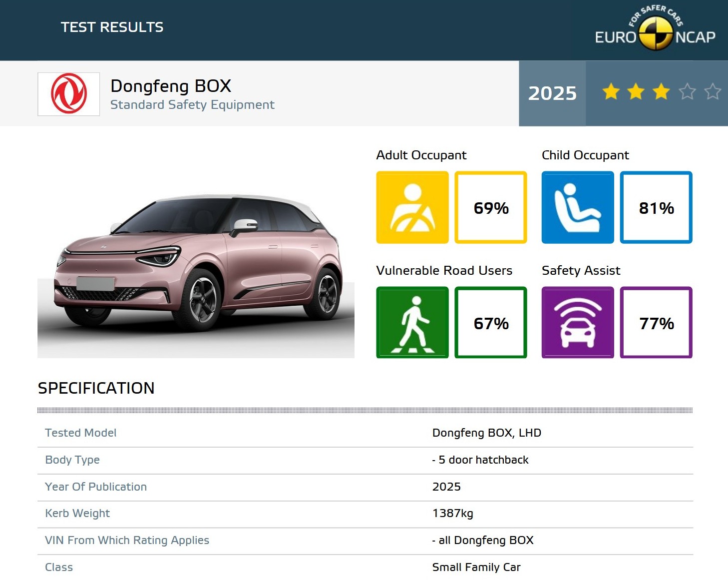The width and height of the screenshot is (728, 580).
Task: Click the 1387kg kerb weight value
Action: [453, 514]
